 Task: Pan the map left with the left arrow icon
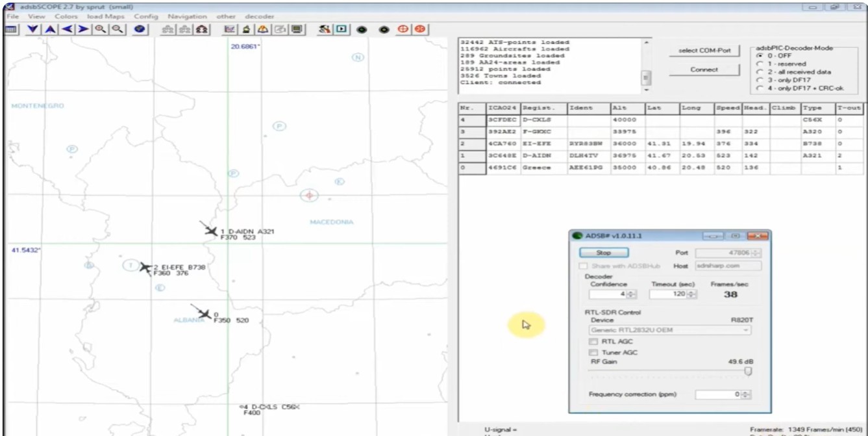tap(67, 29)
